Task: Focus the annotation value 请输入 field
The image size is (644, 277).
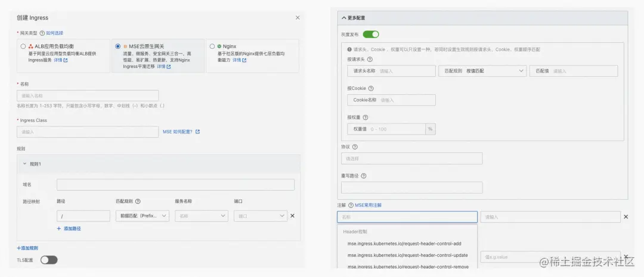Action: 550,217
